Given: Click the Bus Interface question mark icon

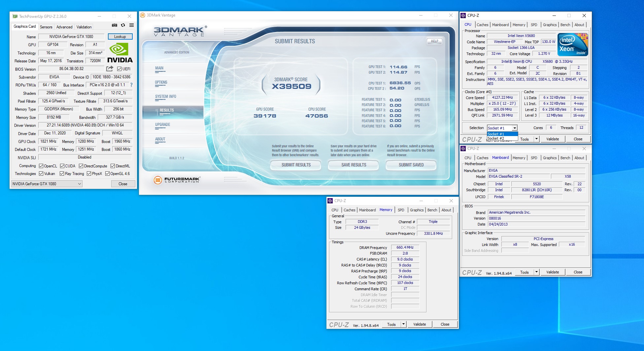Looking at the screenshot, I should coord(131,85).
